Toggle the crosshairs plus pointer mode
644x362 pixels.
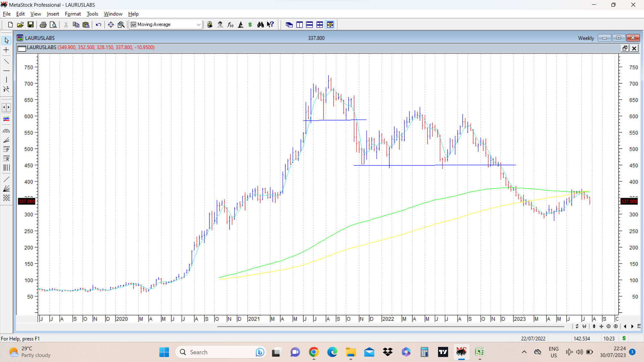click(x=6, y=50)
